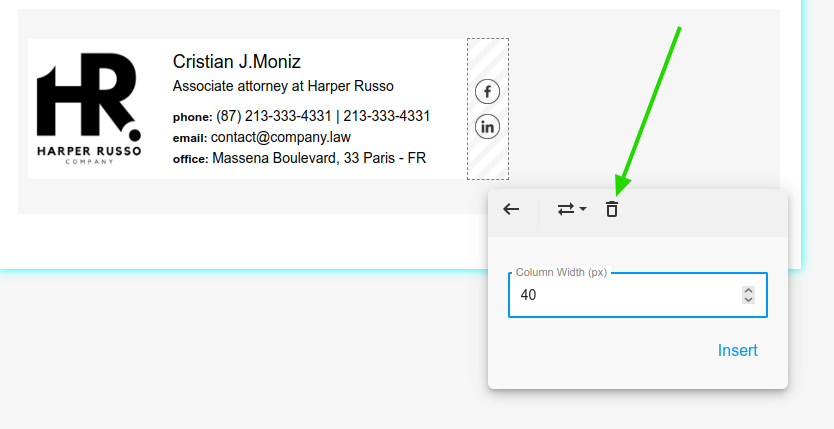Image resolution: width=834 pixels, height=429 pixels.
Task: Click the back arrow in popup toolbar
Action: tap(511, 209)
